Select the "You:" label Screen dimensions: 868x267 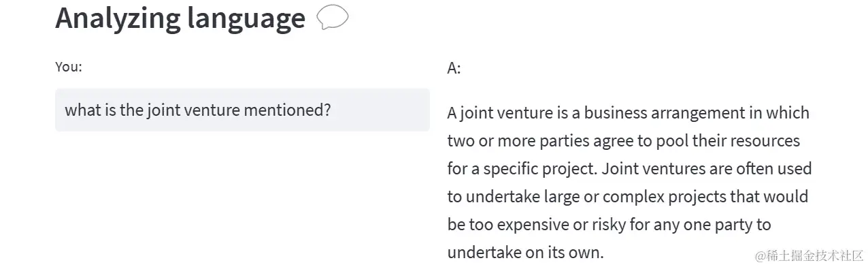(x=69, y=67)
